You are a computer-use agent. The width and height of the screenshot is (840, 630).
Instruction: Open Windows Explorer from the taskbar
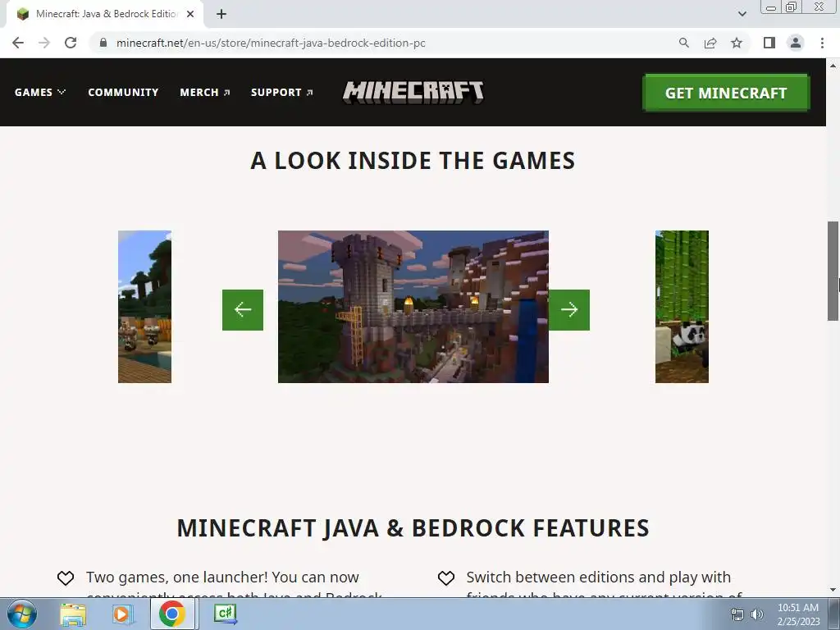(x=73, y=614)
